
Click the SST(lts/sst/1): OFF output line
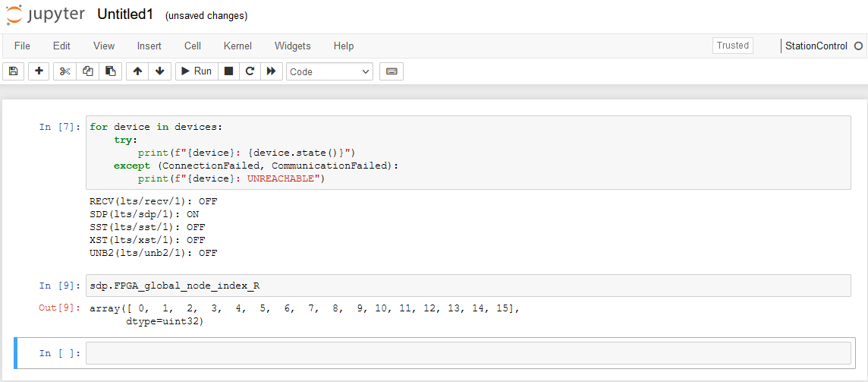(147, 227)
